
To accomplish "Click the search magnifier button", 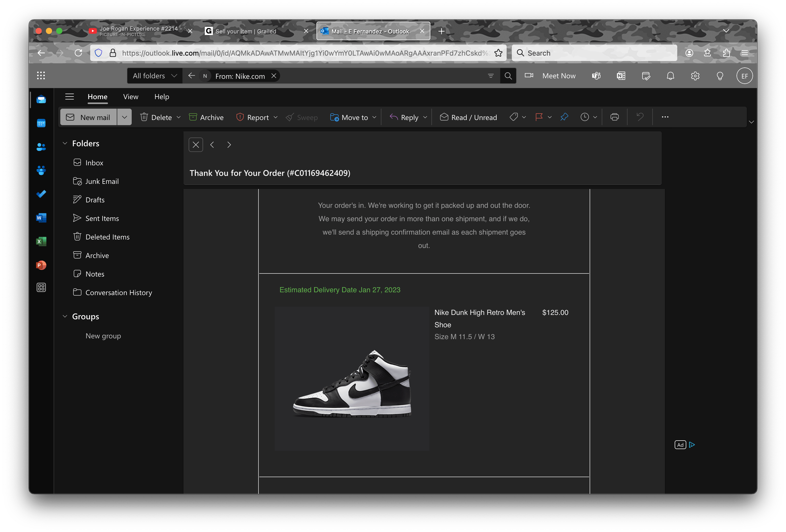I will pyautogui.click(x=508, y=76).
